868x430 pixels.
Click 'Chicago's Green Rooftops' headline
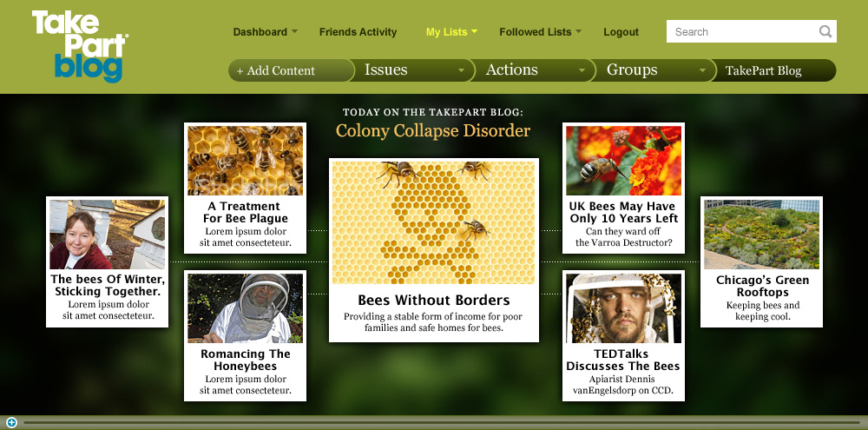coord(762,286)
